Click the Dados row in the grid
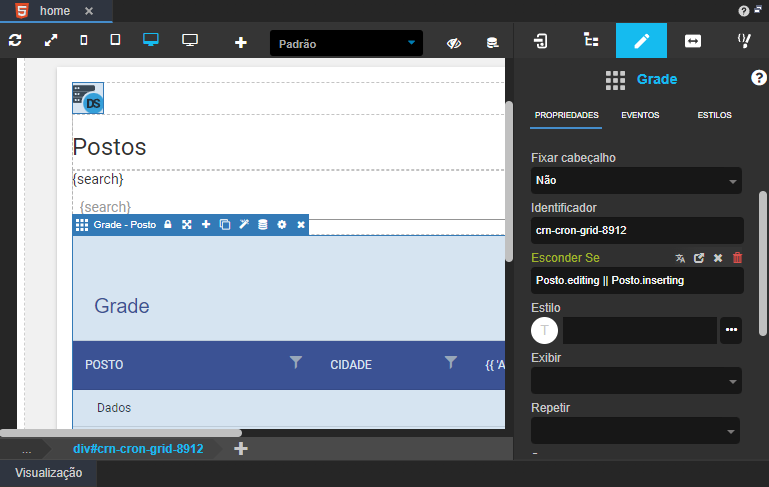This screenshot has height=487, width=769. 289,408
